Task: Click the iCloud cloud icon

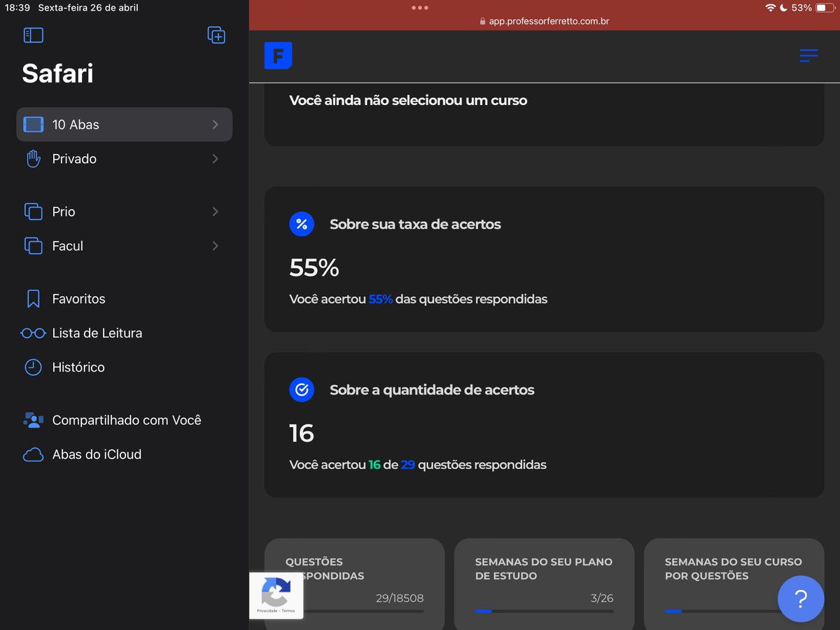Action: (x=33, y=455)
